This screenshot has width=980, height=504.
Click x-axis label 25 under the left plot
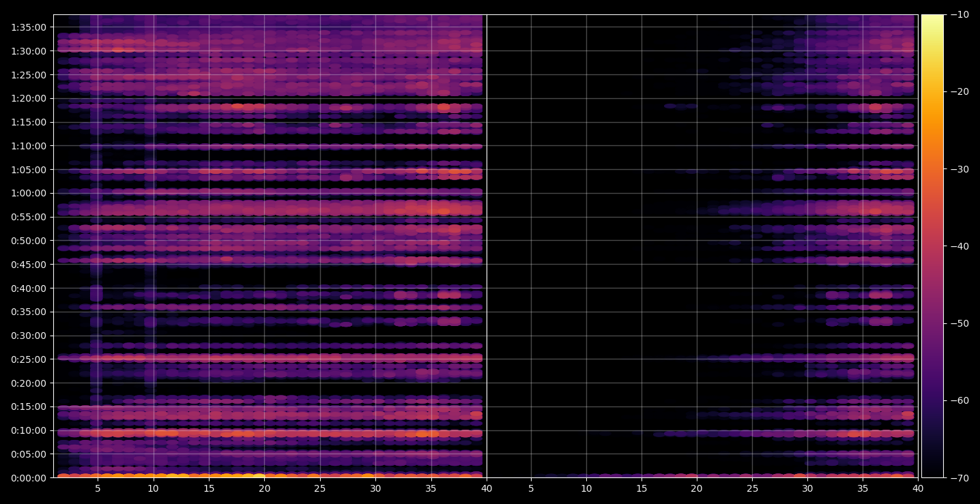320,488
